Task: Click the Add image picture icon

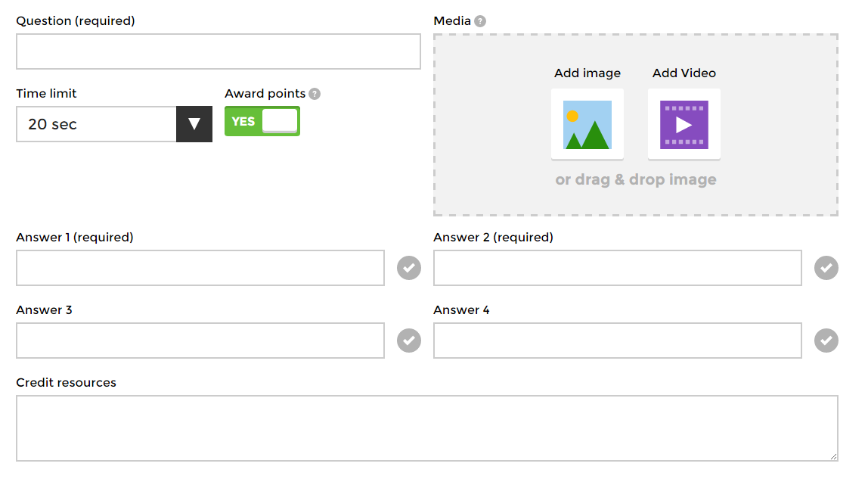Action: point(587,124)
